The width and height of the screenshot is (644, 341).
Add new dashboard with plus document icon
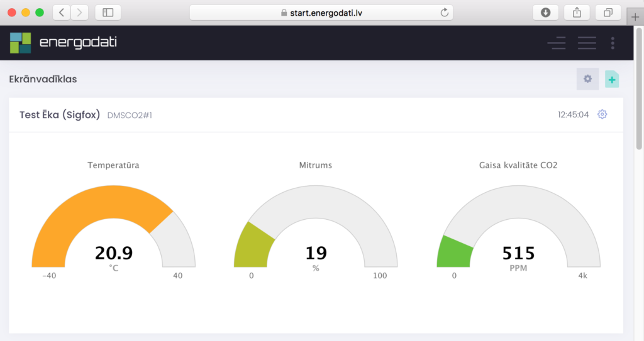pos(612,79)
